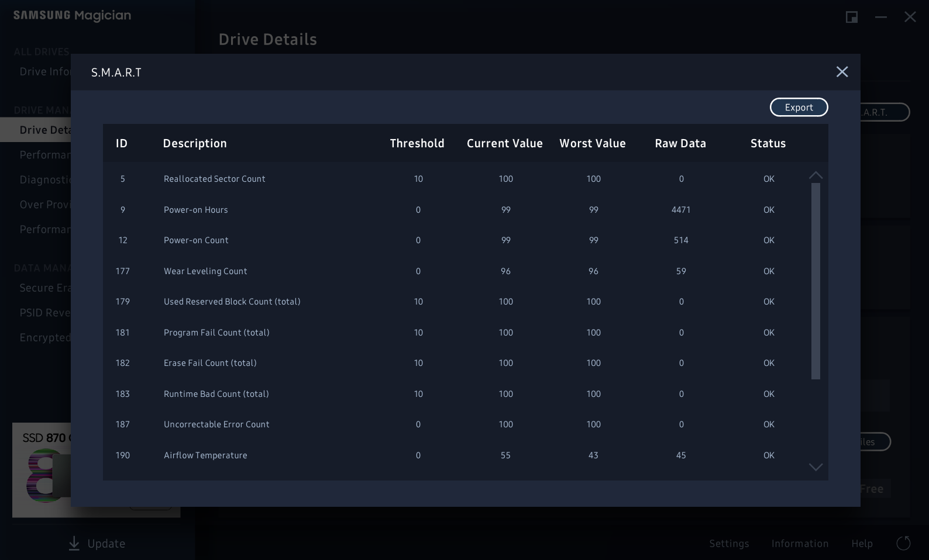
Task: Click the Samsung Magician logo
Action: (x=72, y=16)
